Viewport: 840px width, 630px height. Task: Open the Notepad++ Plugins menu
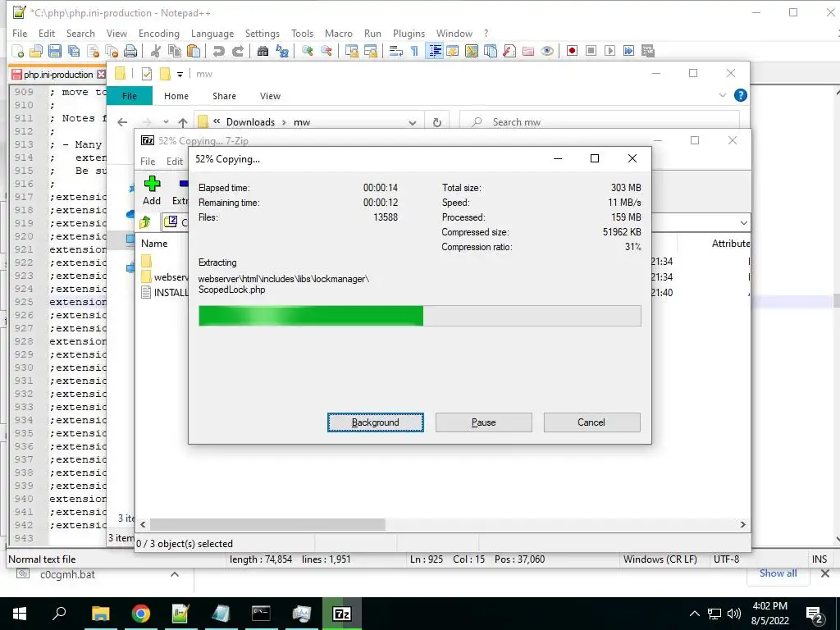[x=409, y=33]
